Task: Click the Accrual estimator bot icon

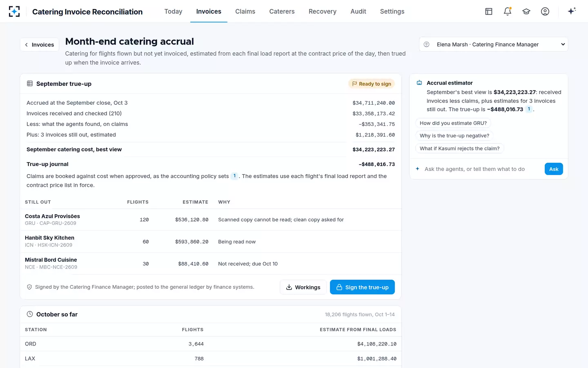Action: (419, 83)
